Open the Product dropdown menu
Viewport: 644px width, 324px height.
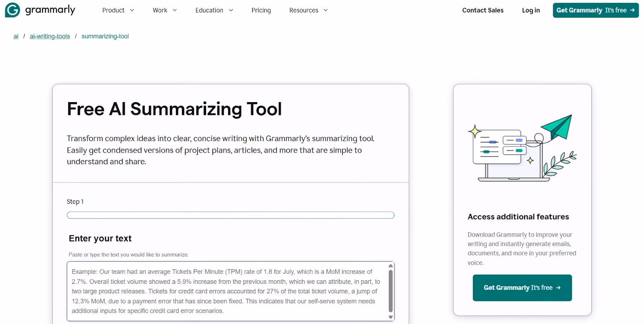coord(118,10)
